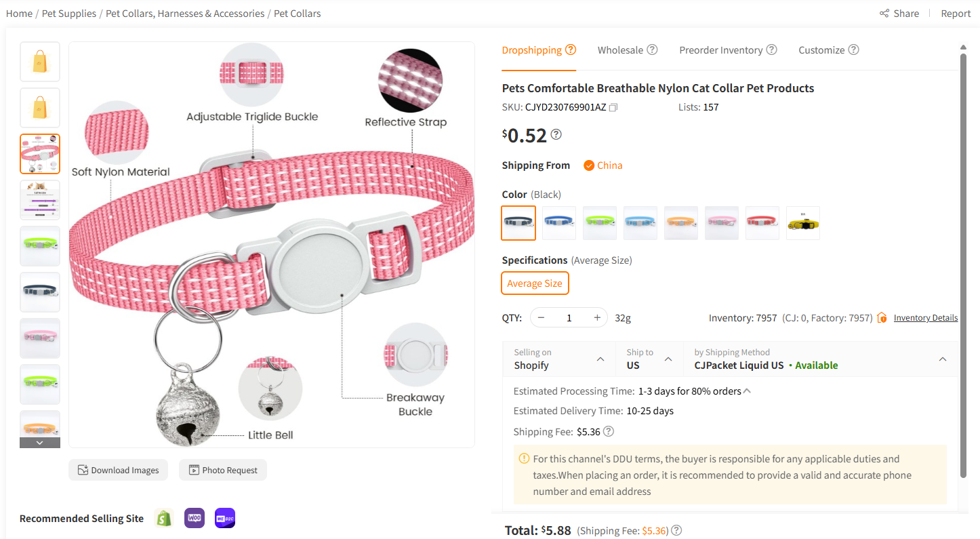Switch to the Wholesale tab
The height and width of the screenshot is (539, 980).
pyautogui.click(x=621, y=49)
